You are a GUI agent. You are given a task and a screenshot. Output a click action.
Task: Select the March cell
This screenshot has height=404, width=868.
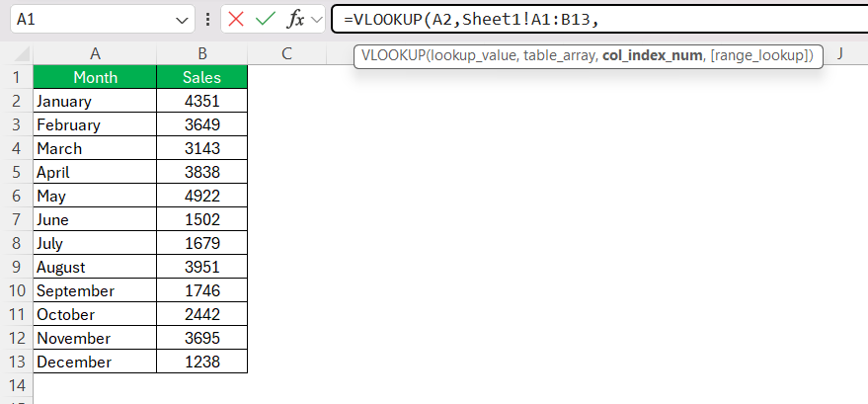tap(95, 148)
